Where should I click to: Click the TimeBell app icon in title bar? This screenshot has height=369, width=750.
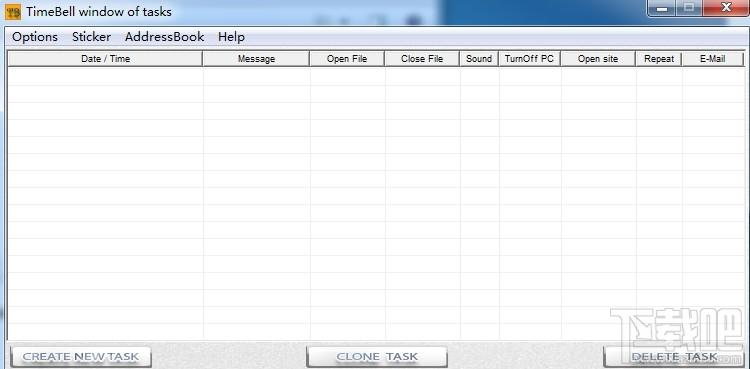coord(13,11)
